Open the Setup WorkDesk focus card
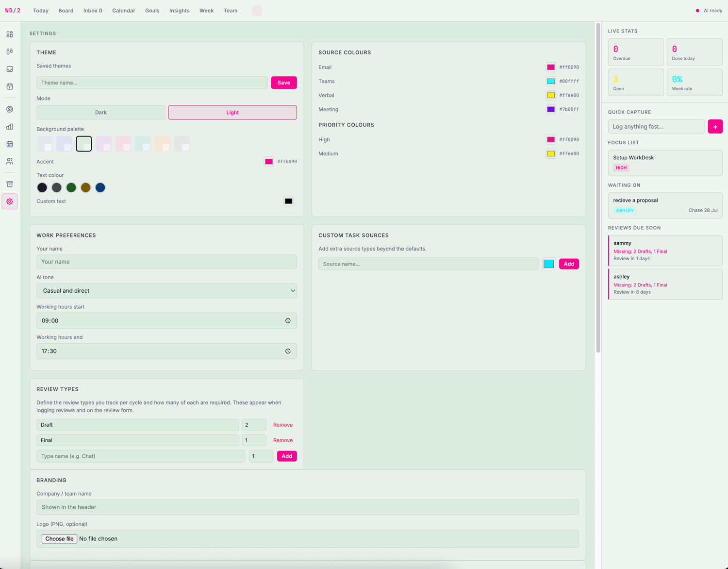 [665, 163]
